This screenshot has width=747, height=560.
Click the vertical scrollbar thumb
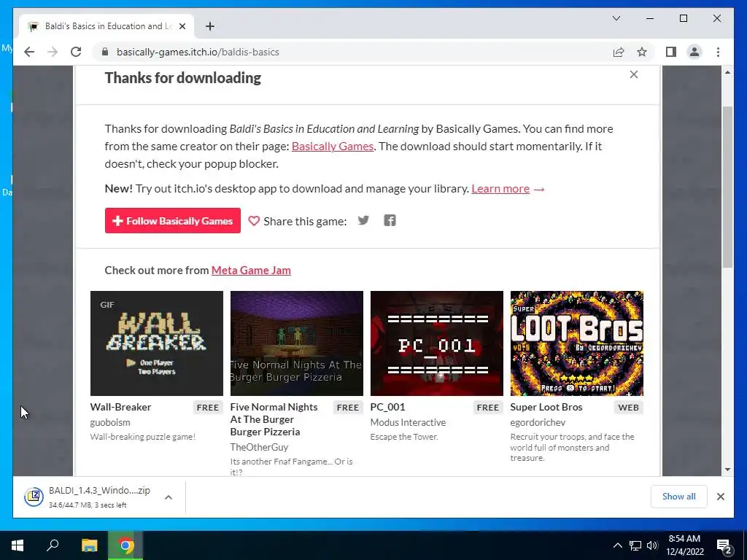727,187
